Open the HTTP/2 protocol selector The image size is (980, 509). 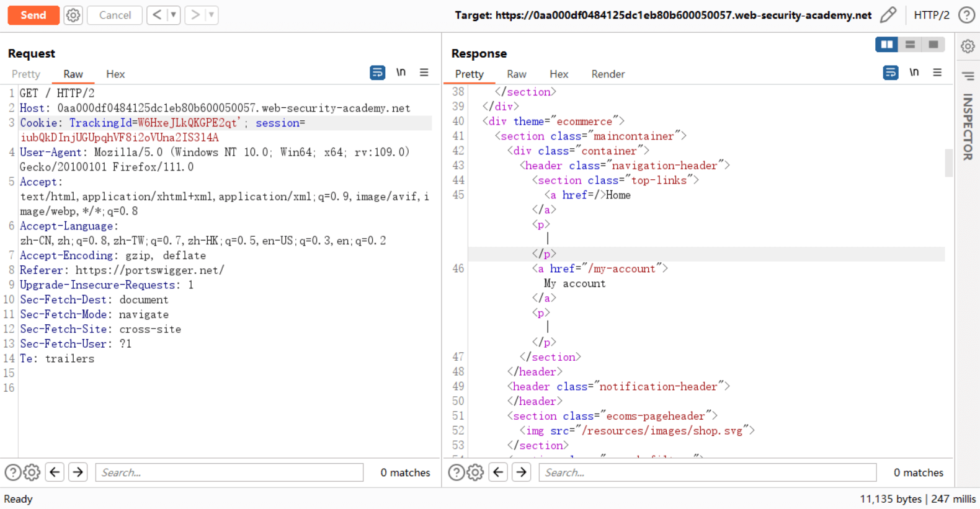click(931, 15)
